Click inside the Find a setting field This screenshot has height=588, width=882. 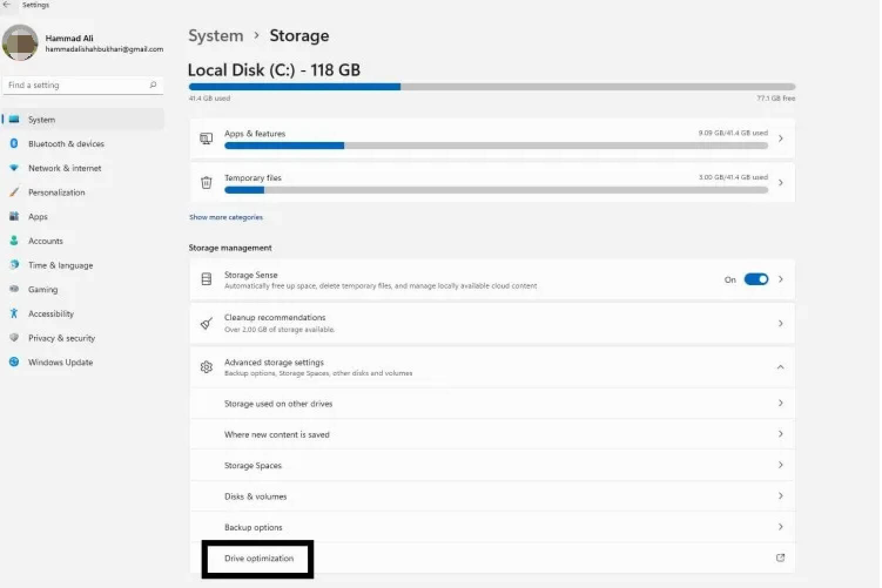click(x=82, y=85)
